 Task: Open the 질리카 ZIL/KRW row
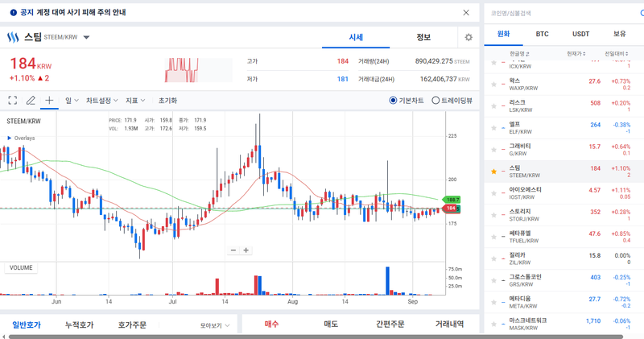pyautogui.click(x=564, y=258)
